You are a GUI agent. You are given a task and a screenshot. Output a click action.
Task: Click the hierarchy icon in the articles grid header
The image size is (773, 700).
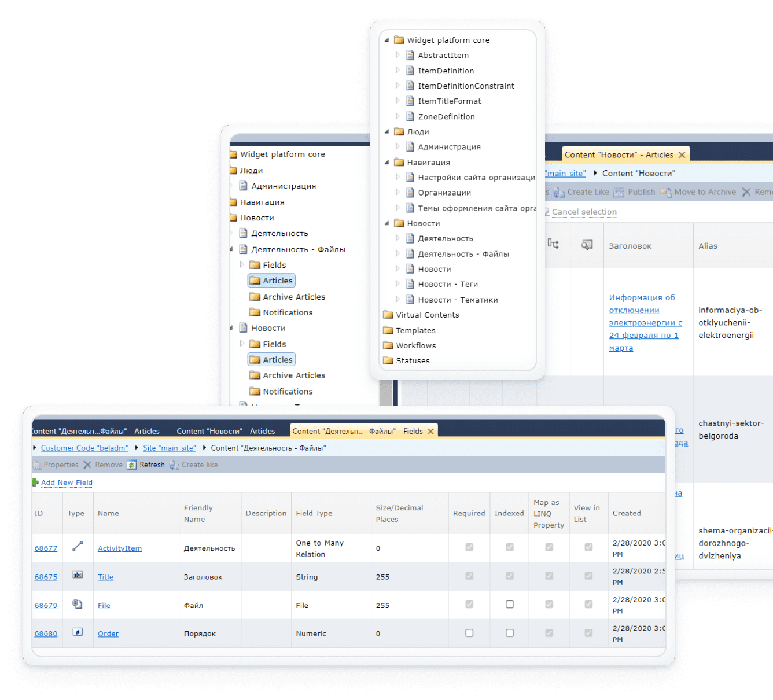[554, 244]
